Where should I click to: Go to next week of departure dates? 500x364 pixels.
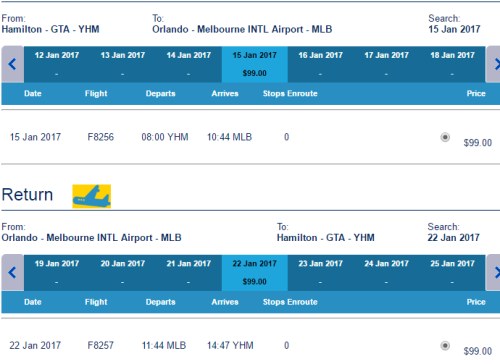coord(494,64)
